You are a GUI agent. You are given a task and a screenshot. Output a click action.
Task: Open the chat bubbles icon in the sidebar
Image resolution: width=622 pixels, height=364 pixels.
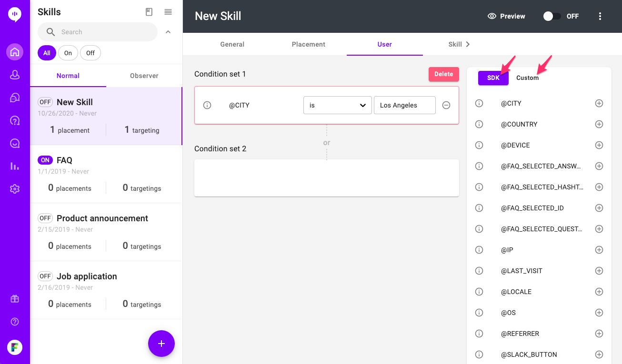(x=15, y=98)
